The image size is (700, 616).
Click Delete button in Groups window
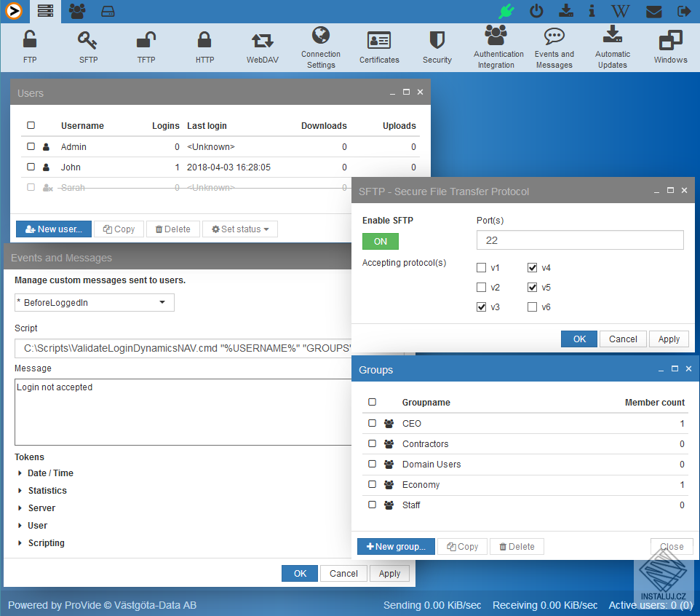tap(517, 546)
